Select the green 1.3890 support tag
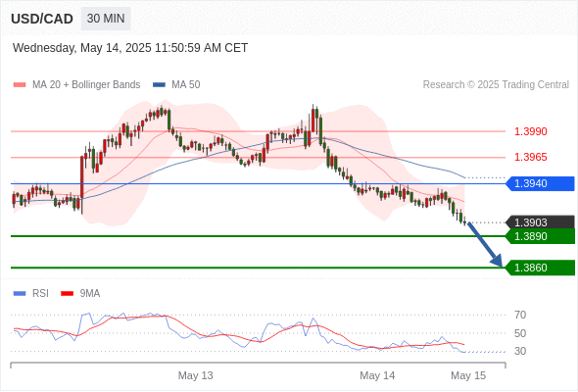 (x=540, y=236)
